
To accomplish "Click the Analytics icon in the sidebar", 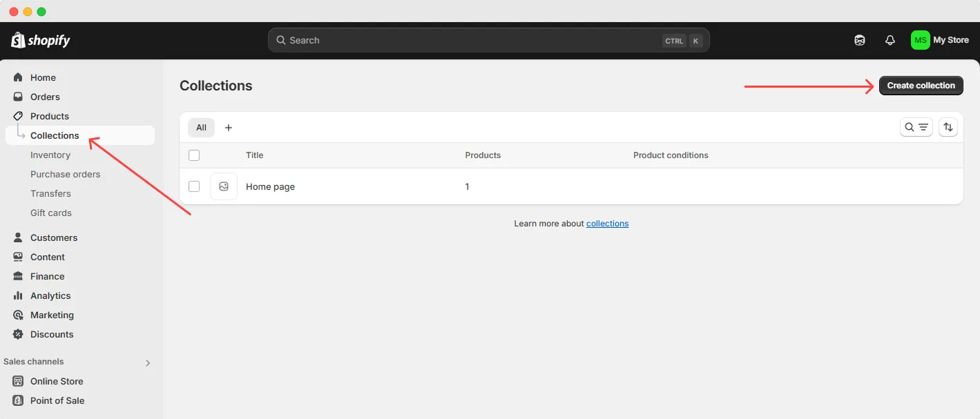I will point(17,295).
